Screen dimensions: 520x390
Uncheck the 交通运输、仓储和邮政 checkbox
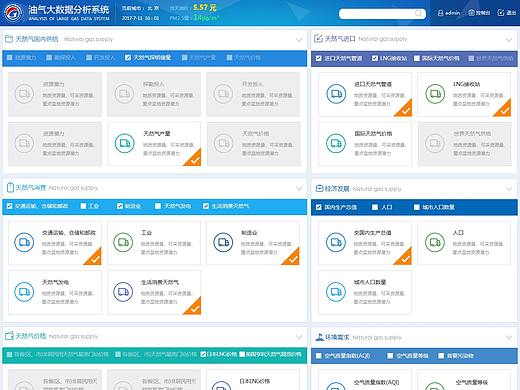click(9, 206)
